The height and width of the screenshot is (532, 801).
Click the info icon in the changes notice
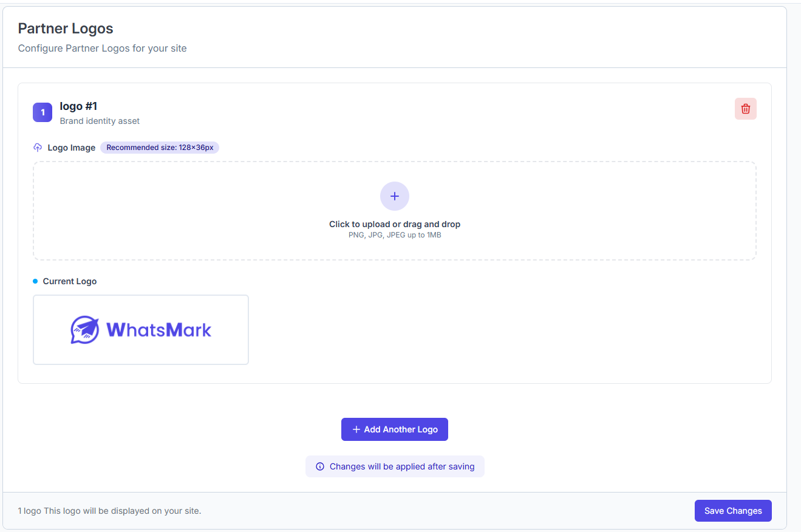tap(320, 467)
